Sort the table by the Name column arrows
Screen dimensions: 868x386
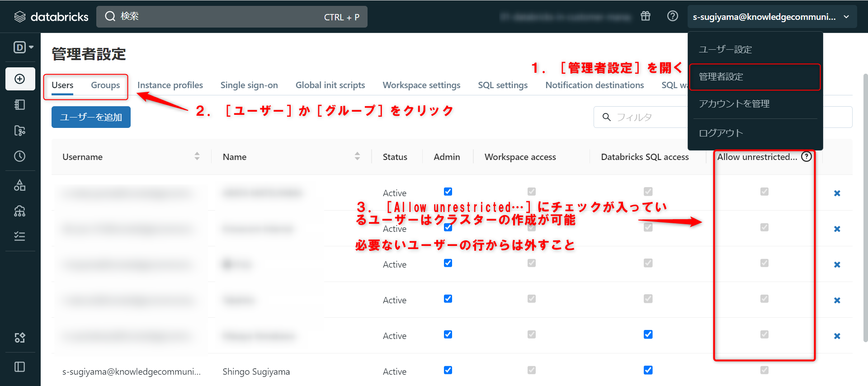pyautogui.click(x=358, y=156)
